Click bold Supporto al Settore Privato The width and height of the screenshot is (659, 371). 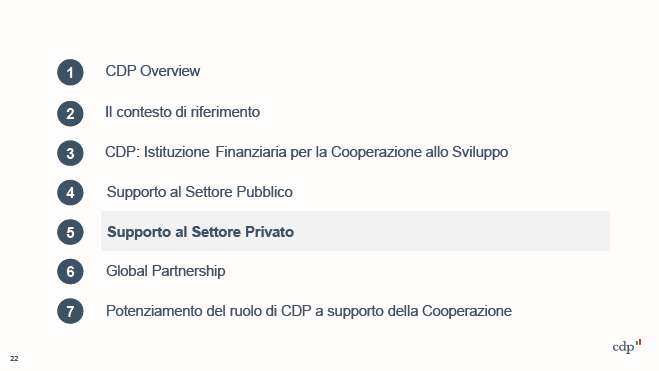200,232
